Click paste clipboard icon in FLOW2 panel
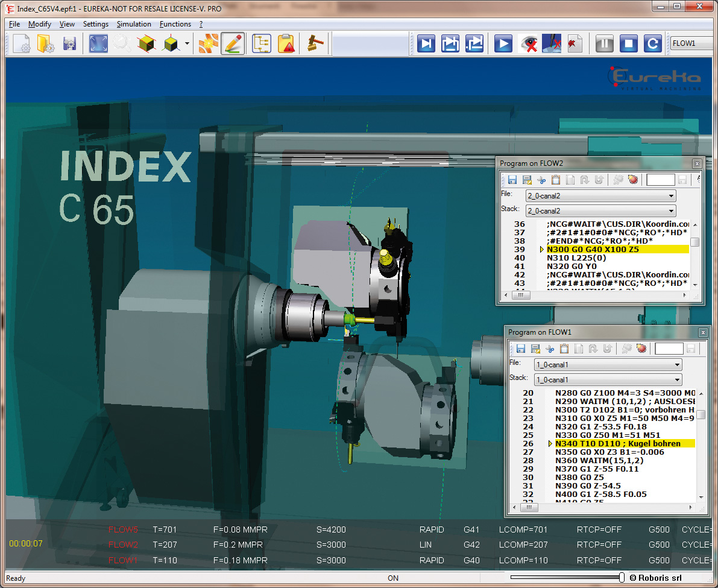This screenshot has height=588, width=718. 556,180
